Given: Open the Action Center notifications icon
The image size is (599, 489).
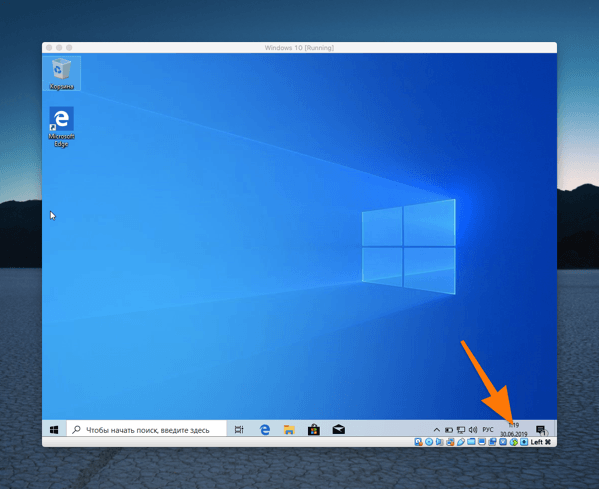Looking at the screenshot, I should click(x=542, y=430).
